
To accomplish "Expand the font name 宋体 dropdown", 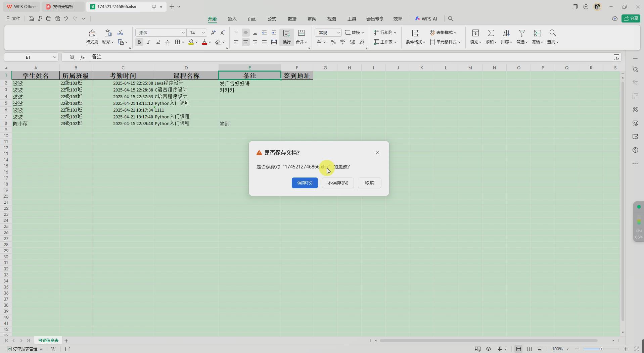I will pyautogui.click(x=183, y=33).
